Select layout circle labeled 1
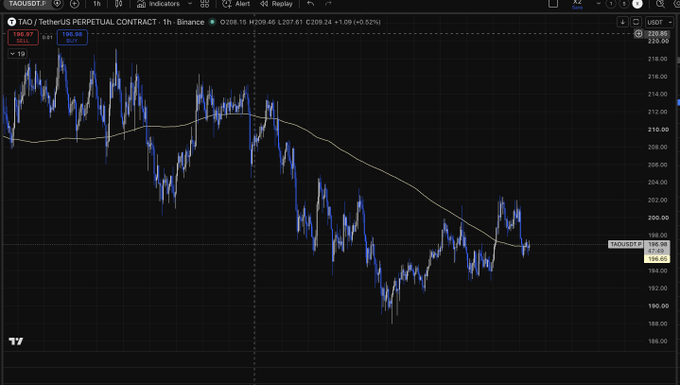The image size is (680, 385). 611,4
